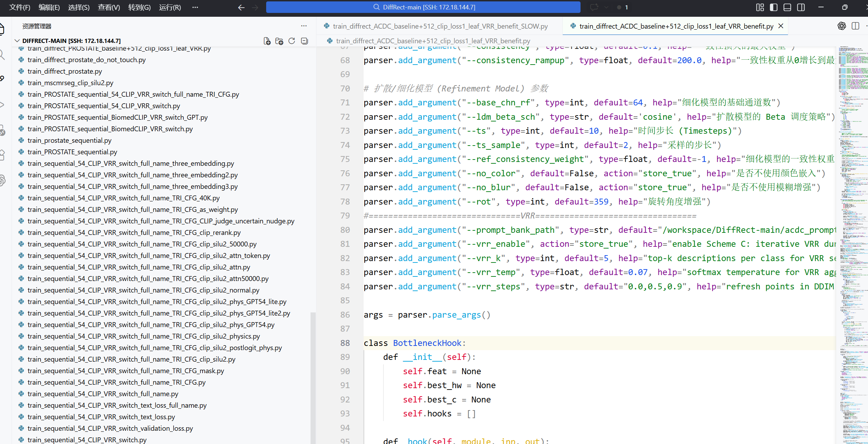Open the 运行(R) menu
868x444 pixels.
point(170,7)
